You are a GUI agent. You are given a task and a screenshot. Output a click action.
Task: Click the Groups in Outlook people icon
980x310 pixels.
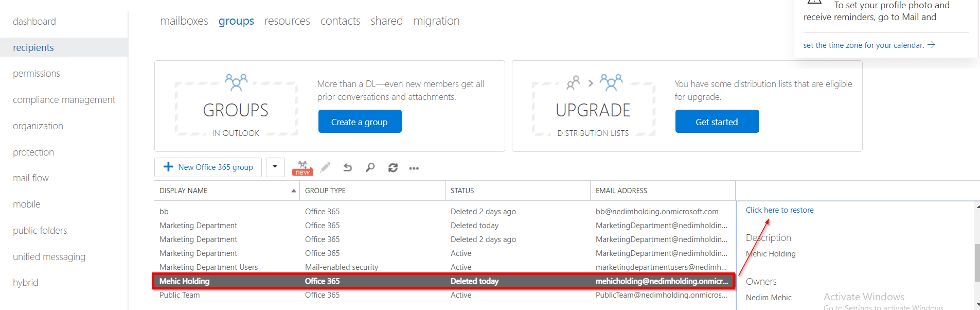coord(236,82)
